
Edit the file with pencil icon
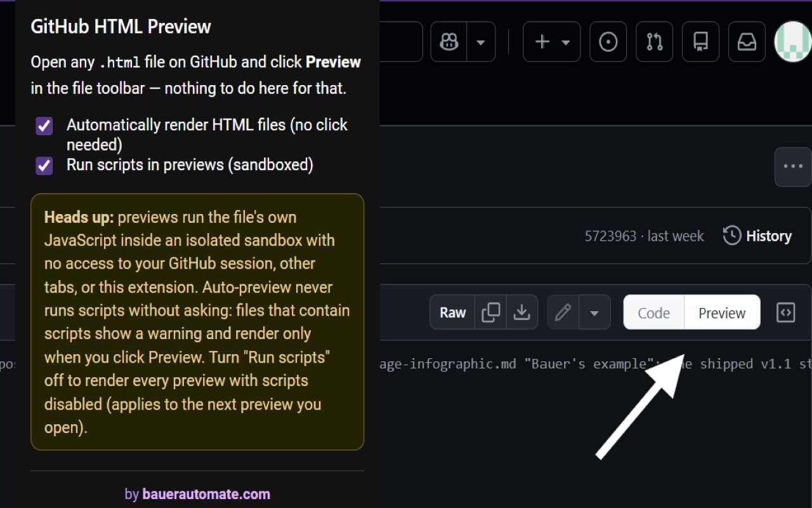(563, 312)
